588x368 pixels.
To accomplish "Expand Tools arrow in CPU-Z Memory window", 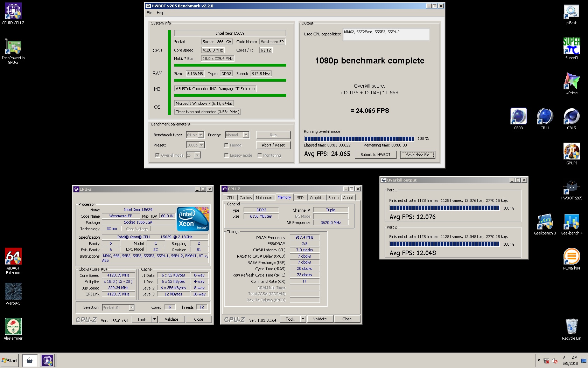I will pos(303,319).
